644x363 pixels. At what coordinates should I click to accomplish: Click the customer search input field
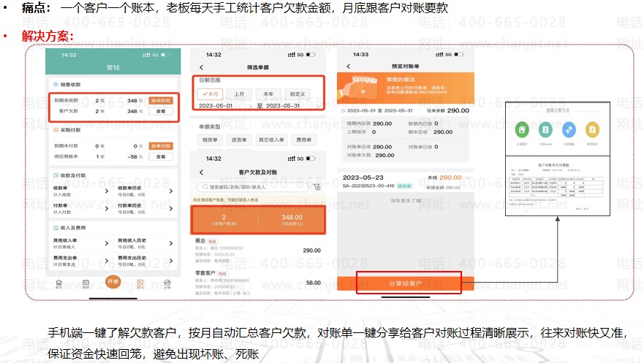click(x=253, y=187)
